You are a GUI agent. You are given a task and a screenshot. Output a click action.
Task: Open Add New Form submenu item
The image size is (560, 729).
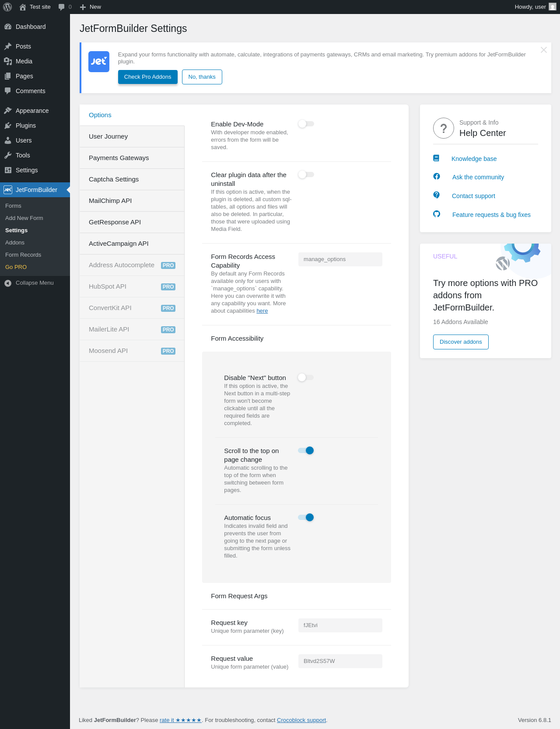pos(35,218)
